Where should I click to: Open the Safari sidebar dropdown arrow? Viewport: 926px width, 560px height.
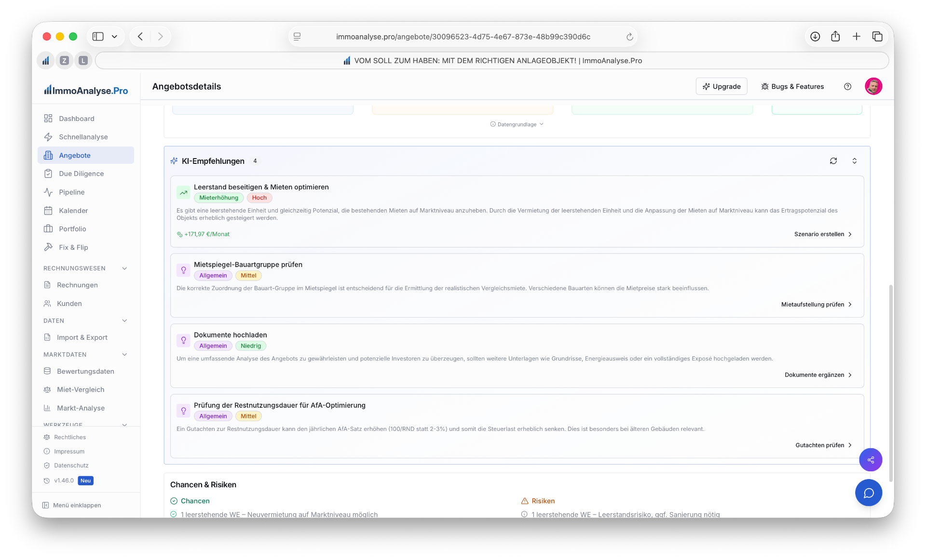(x=114, y=37)
